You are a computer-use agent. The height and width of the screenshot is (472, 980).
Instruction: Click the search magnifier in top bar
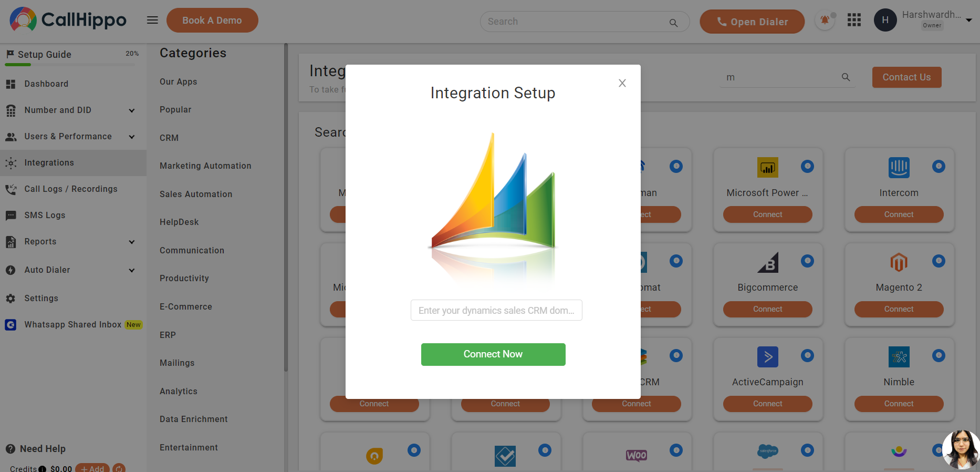(673, 23)
